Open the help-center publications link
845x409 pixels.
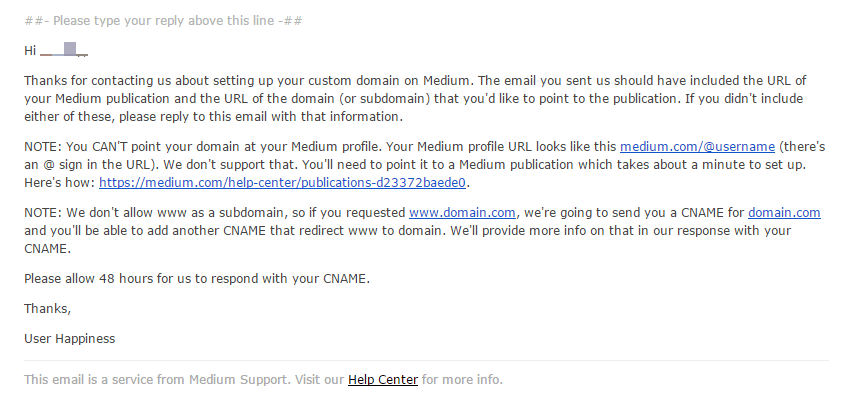[282, 183]
